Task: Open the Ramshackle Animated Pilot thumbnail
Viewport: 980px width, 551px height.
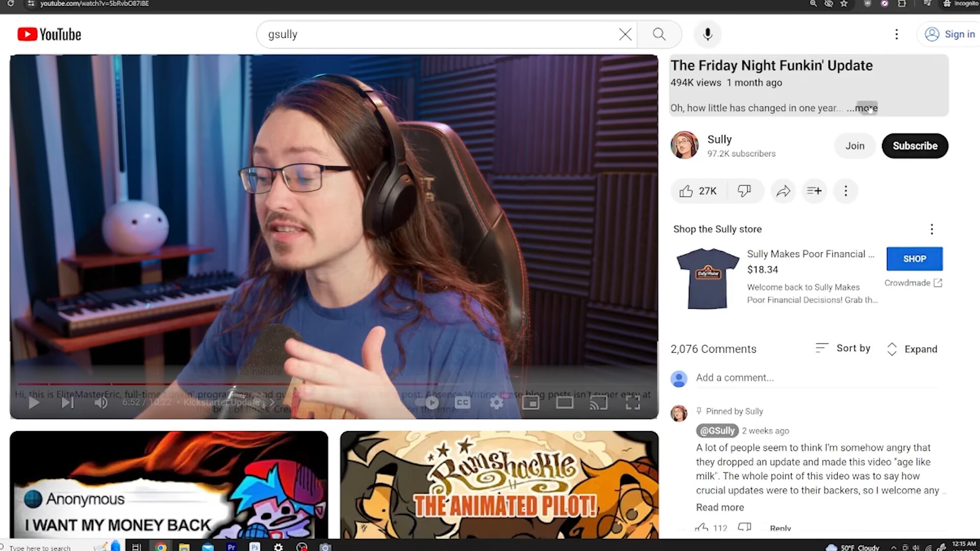Action: click(499, 485)
